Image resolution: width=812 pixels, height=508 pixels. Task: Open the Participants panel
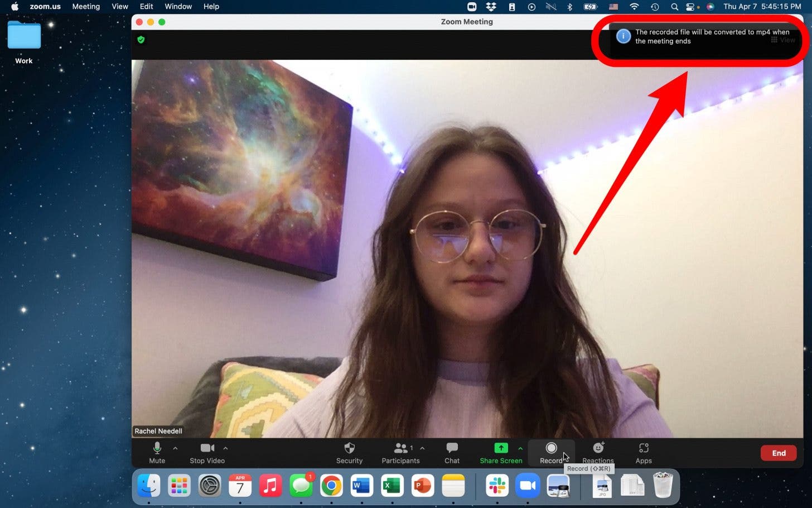tap(400, 453)
